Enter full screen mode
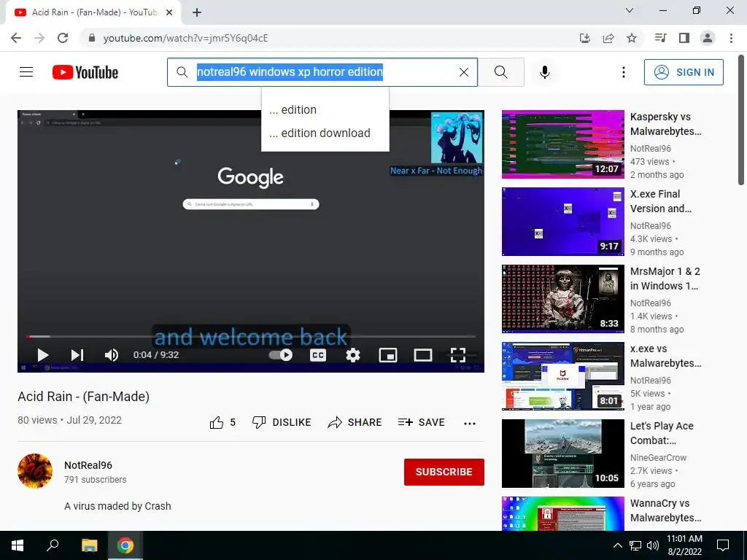This screenshot has width=747, height=560. [458, 355]
